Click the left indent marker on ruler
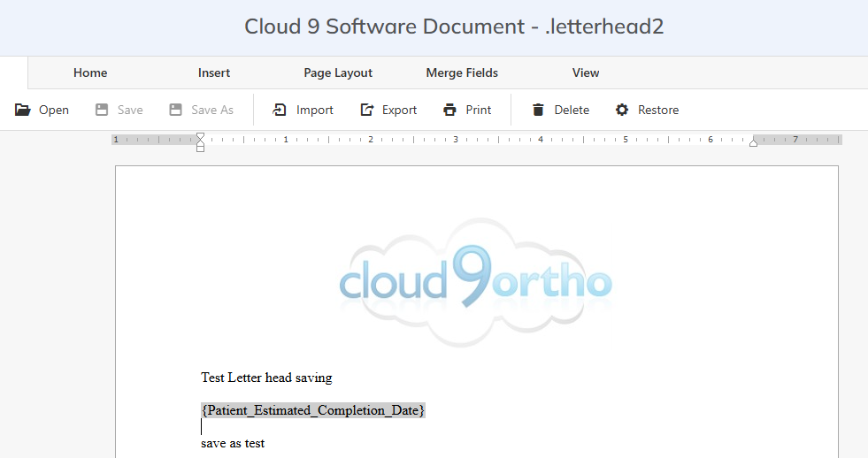868x458 pixels. tap(200, 142)
